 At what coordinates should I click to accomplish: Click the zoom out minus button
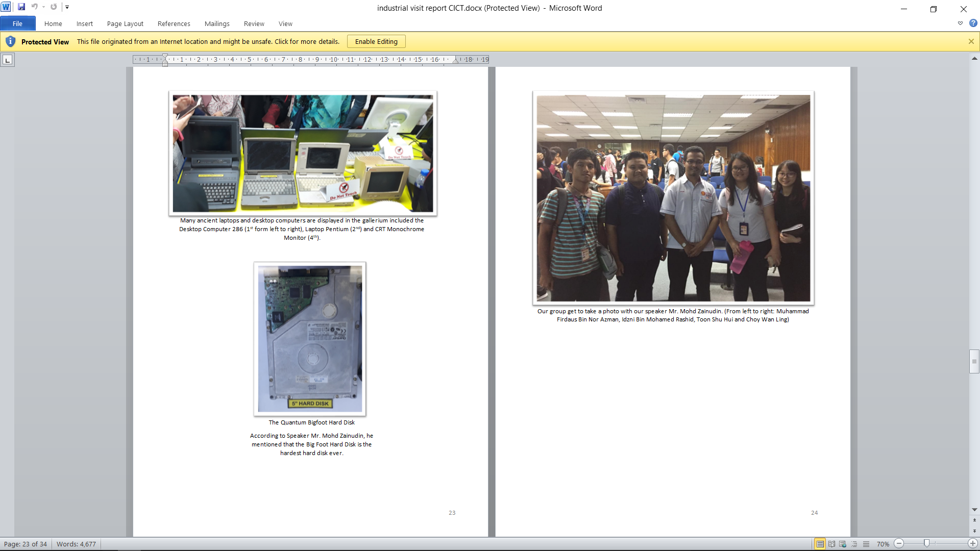(899, 544)
